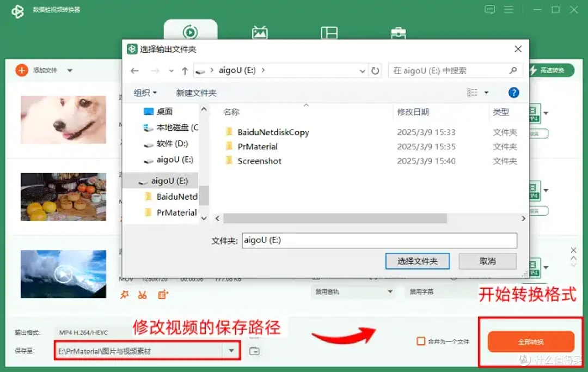Click the horizontal scrollbar in file list
Viewport: 588px width, 372px height.
[335, 218]
